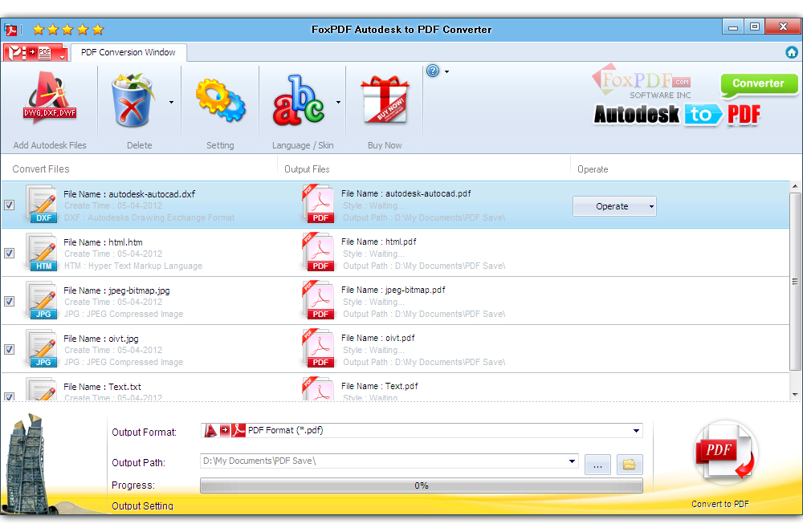Click "HTM : Hyper Text Markup Language" description

[133, 266]
